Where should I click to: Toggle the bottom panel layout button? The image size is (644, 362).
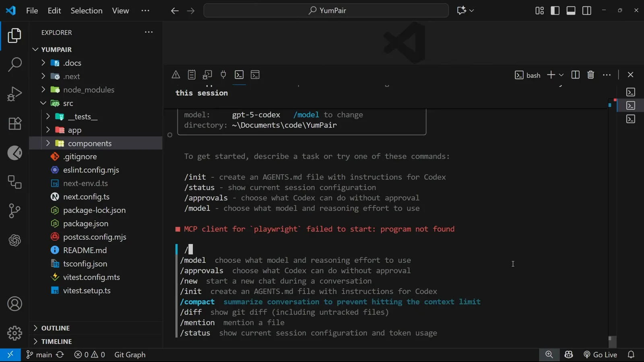(571, 10)
